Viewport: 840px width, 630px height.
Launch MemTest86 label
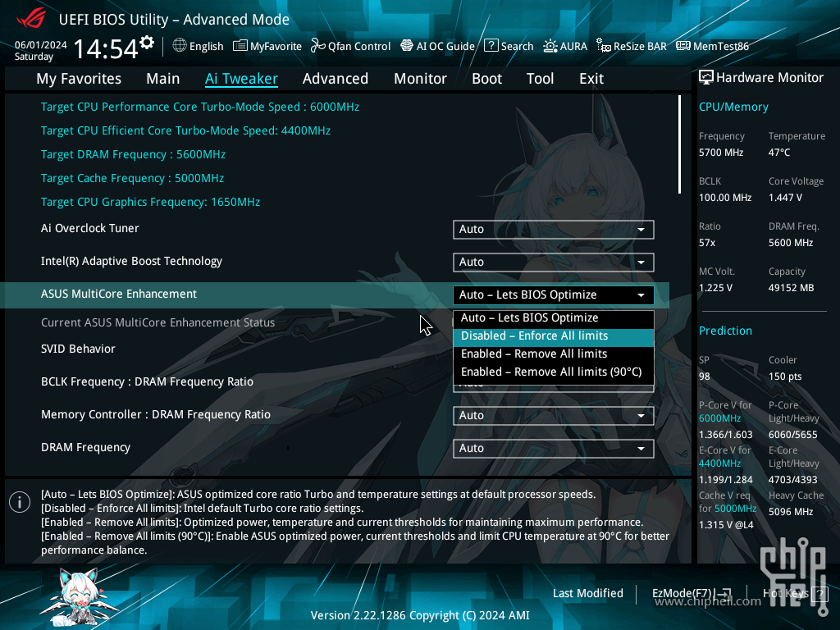tap(721, 46)
